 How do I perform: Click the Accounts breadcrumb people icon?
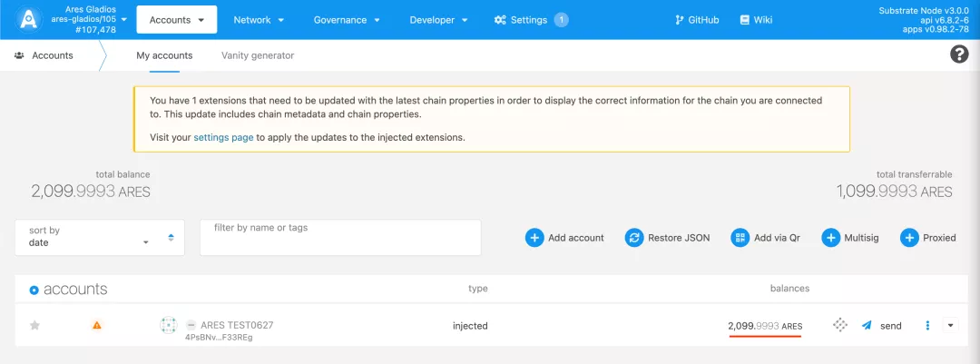click(x=19, y=55)
